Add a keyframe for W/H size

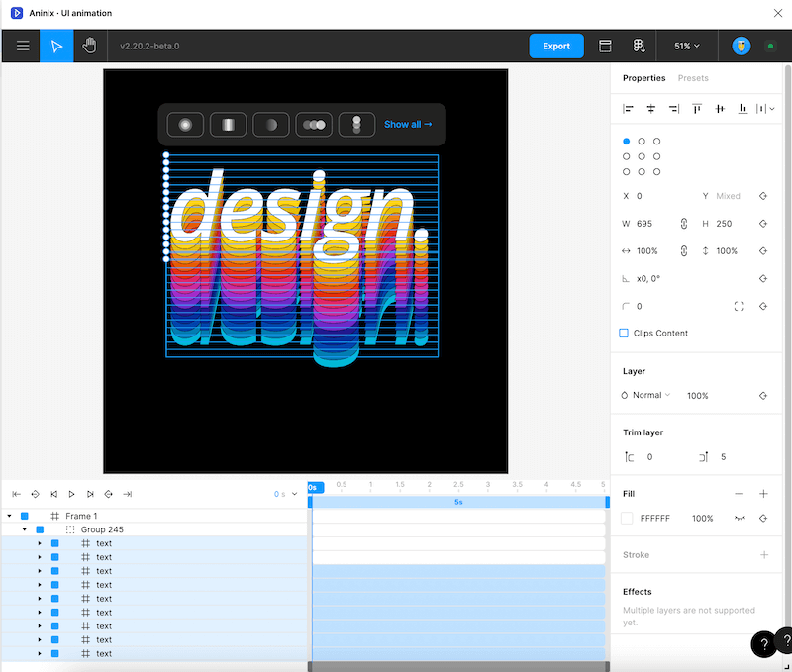coord(763,223)
